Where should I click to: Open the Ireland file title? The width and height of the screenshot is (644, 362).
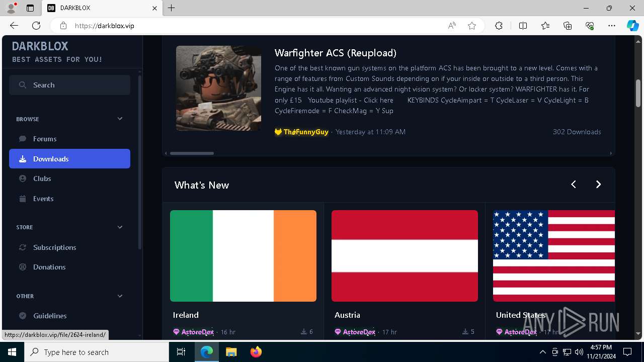coord(186,315)
